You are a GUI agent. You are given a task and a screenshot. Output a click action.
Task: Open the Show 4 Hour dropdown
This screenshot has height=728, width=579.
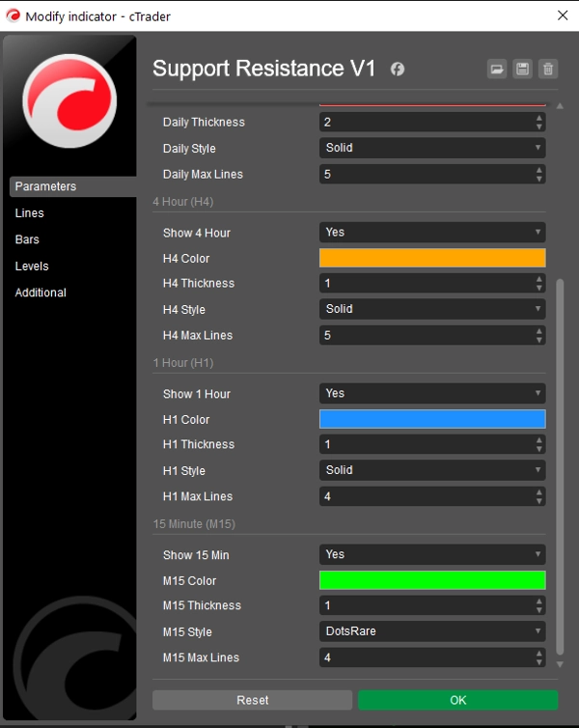click(432, 232)
